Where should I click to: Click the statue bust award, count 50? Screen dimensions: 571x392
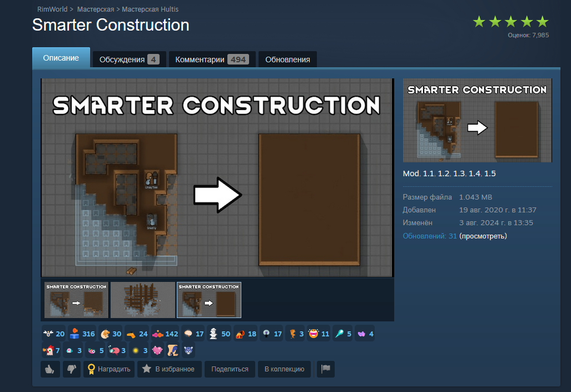click(219, 334)
